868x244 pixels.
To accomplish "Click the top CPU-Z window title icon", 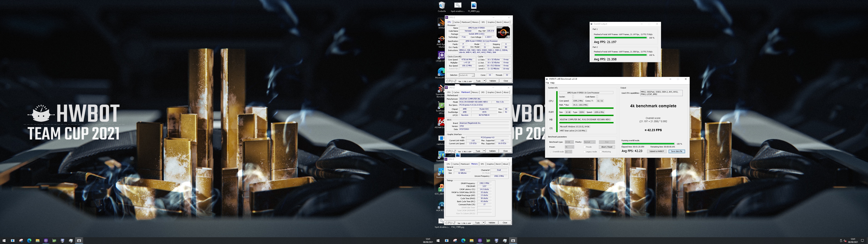I will pyautogui.click(x=447, y=17).
